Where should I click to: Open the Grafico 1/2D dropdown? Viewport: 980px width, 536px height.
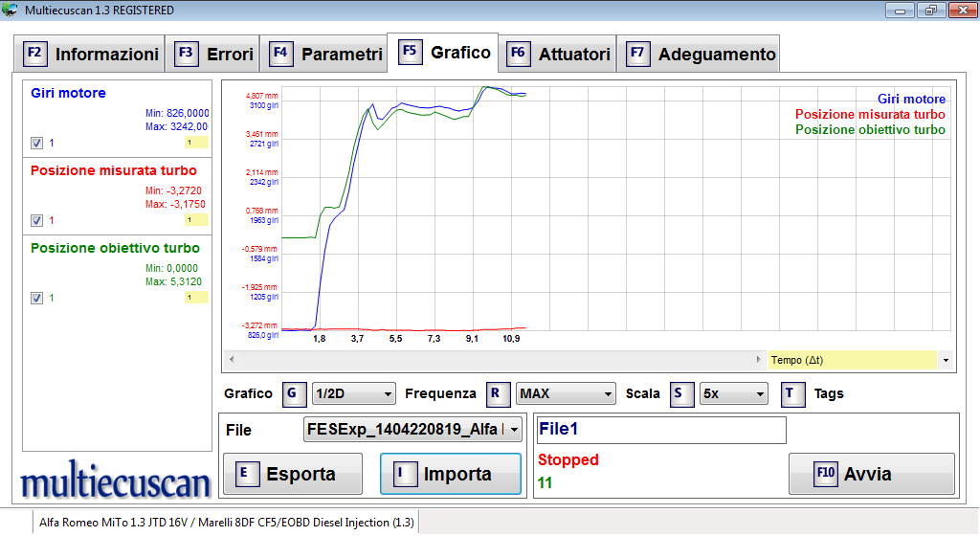353,393
